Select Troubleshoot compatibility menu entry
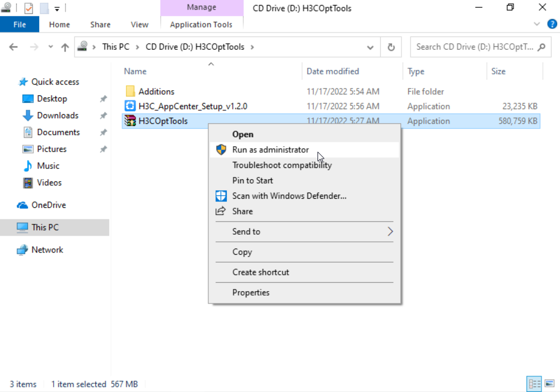 click(304, 165)
